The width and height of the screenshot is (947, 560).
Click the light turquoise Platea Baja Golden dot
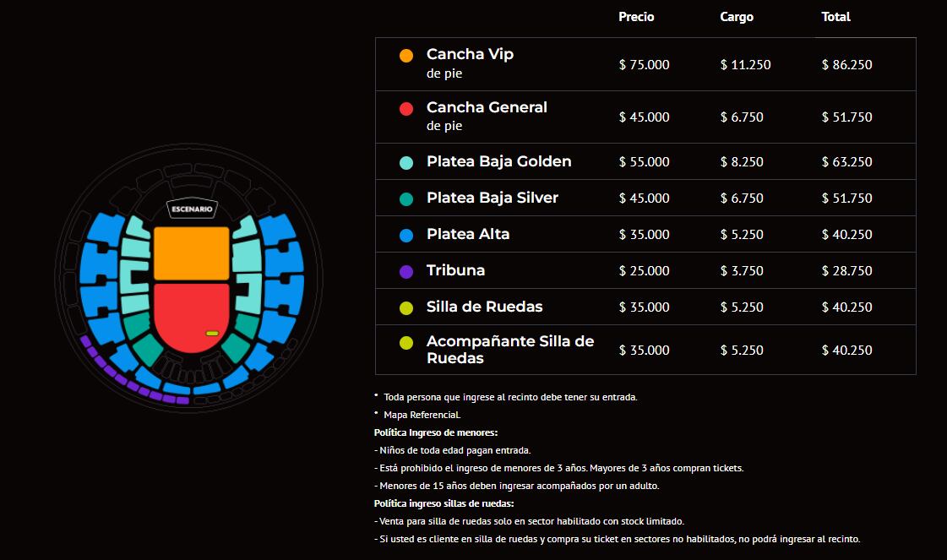[406, 162]
